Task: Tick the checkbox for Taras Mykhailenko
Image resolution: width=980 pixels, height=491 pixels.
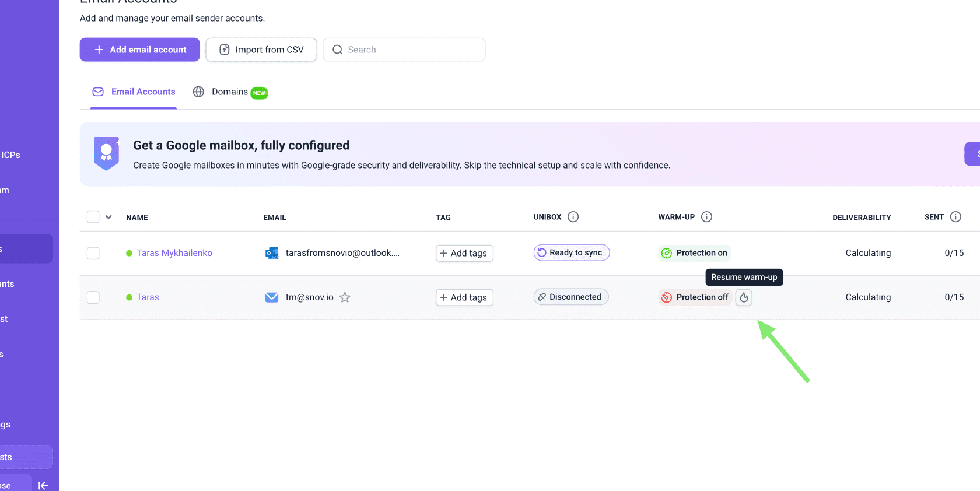Action: (93, 253)
